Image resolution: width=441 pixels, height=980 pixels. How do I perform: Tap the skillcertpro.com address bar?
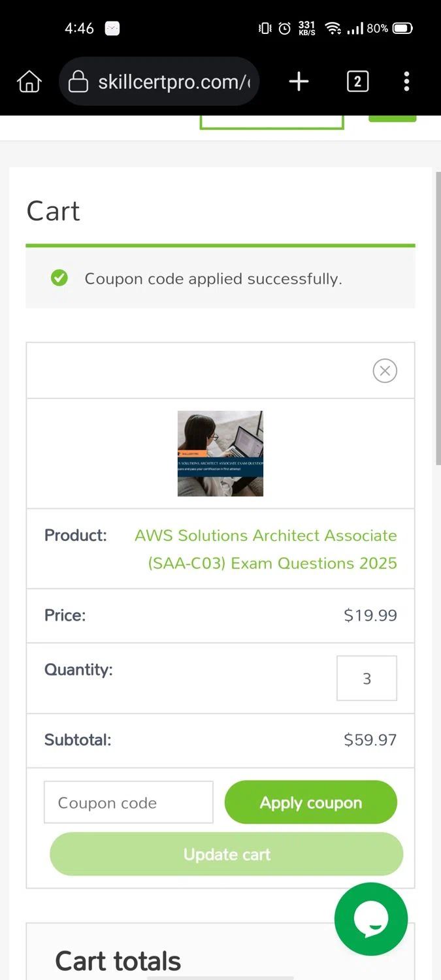point(173,82)
